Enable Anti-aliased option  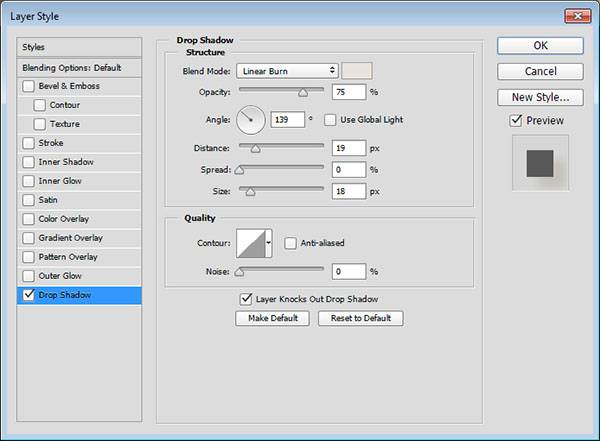pyautogui.click(x=290, y=243)
